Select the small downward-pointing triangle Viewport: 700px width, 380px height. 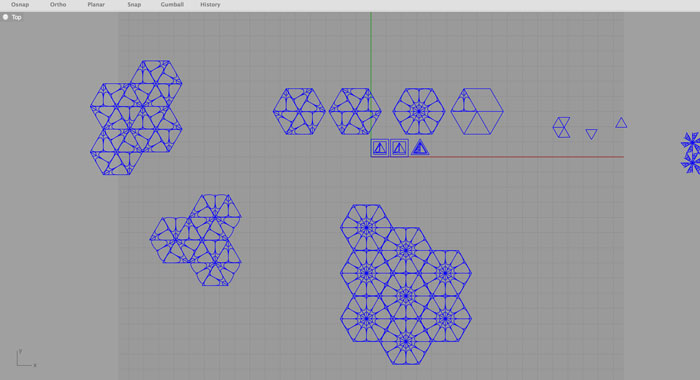pos(592,134)
